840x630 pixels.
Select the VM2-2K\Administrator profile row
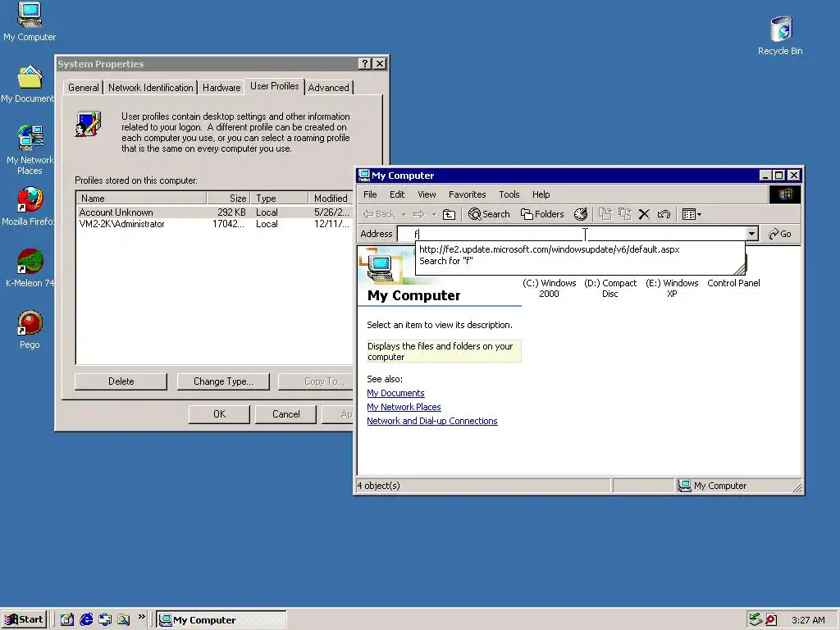tap(214, 224)
